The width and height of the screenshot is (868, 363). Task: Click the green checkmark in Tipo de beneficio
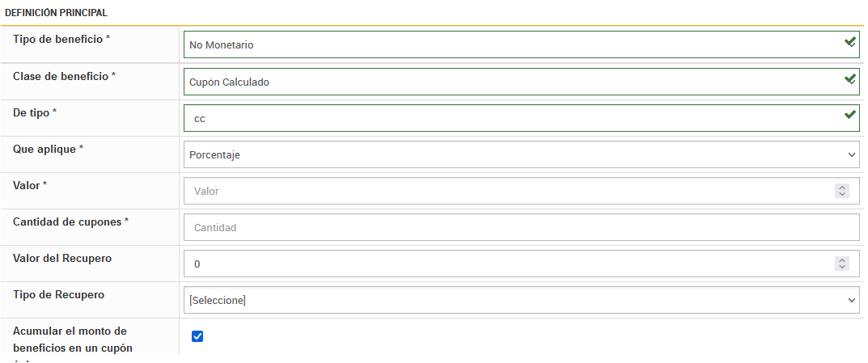coord(849,42)
